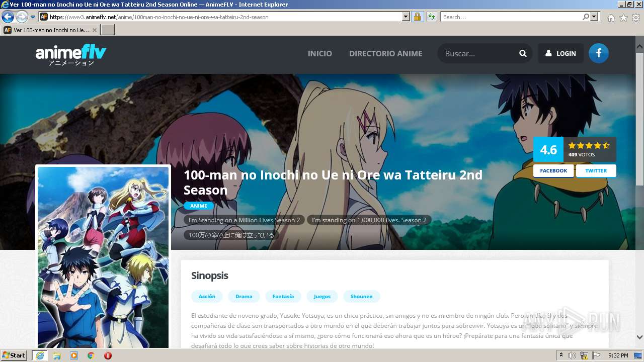Open the Tools gear icon
The image size is (644, 362).
coord(636,18)
